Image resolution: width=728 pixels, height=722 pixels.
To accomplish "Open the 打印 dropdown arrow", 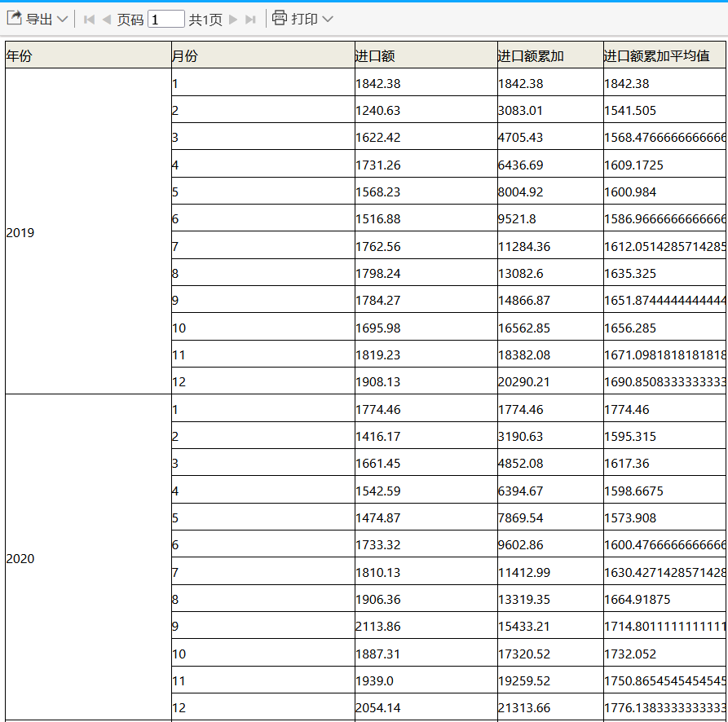I will 328,19.
